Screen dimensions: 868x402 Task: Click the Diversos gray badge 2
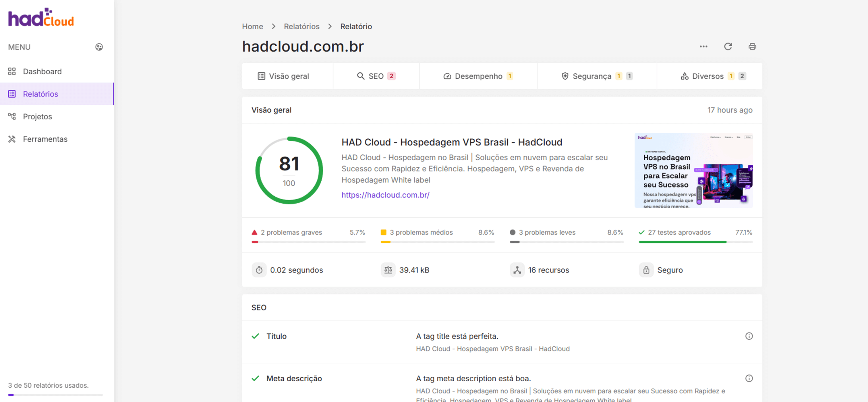(x=742, y=76)
